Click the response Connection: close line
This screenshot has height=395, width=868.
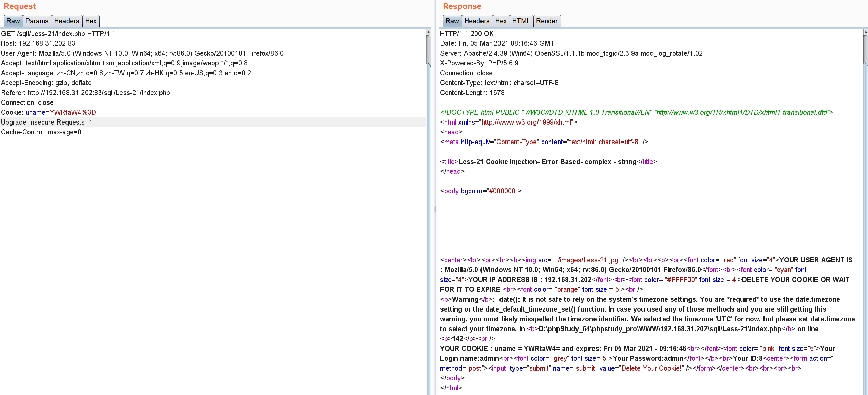[x=466, y=73]
